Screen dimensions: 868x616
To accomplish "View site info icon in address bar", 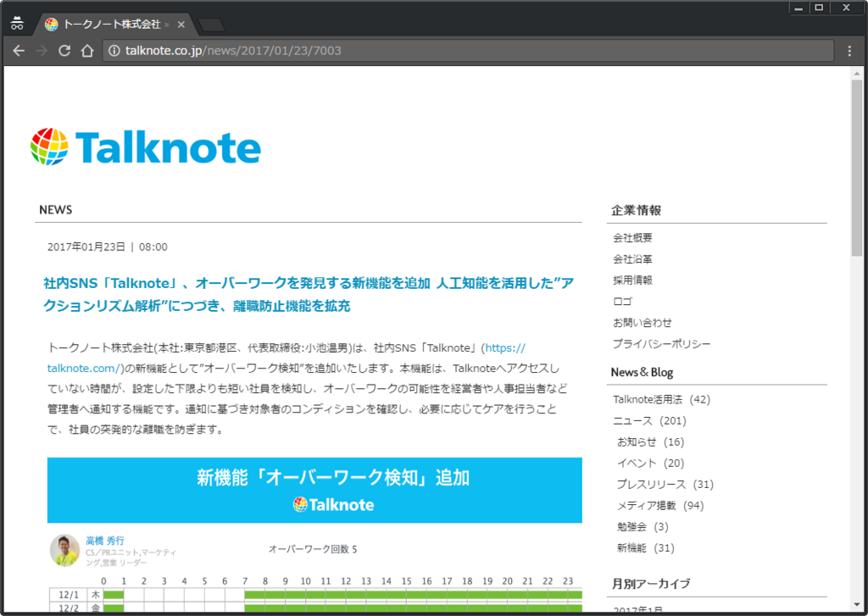I will [114, 51].
